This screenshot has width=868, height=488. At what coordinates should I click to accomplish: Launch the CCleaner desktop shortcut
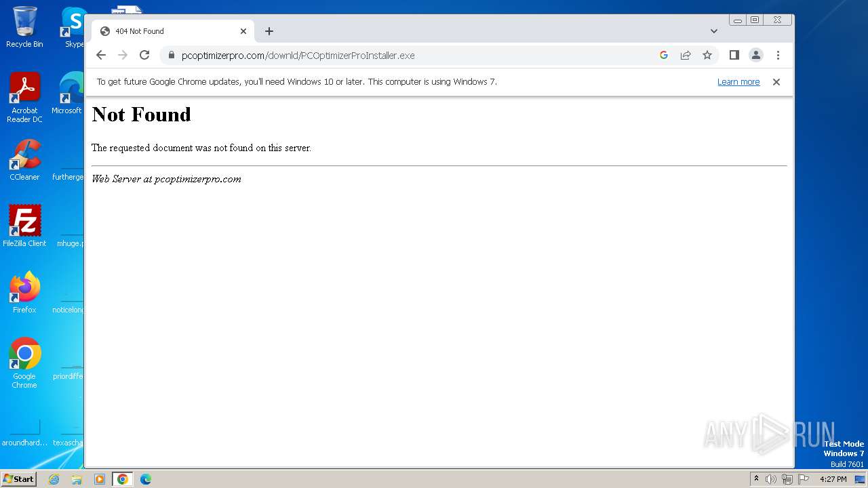[24, 160]
